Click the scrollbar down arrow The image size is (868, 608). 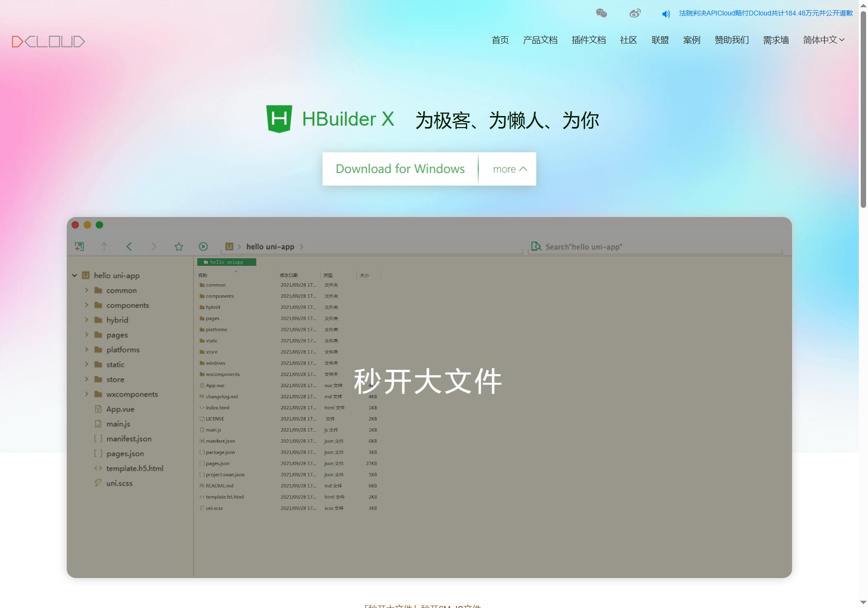pyautogui.click(x=863, y=603)
